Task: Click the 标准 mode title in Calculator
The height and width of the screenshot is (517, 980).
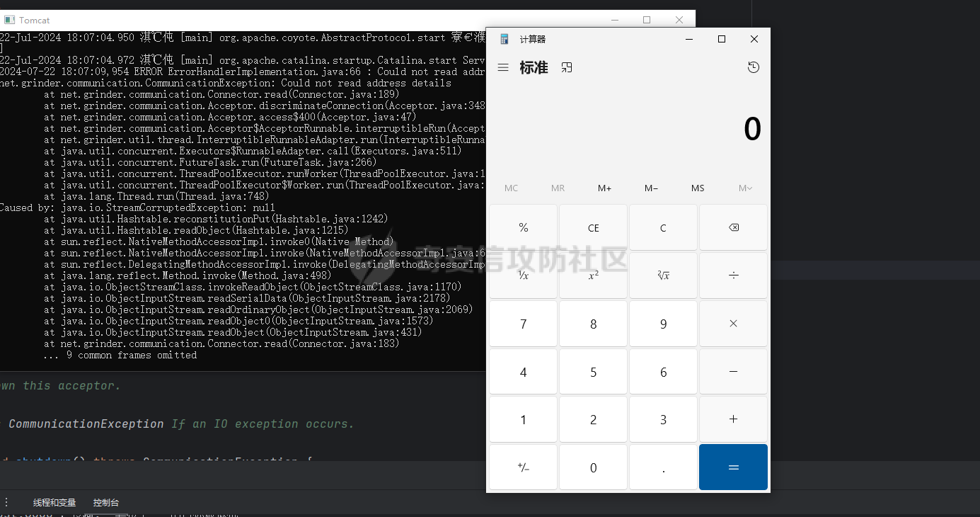Action: point(534,67)
